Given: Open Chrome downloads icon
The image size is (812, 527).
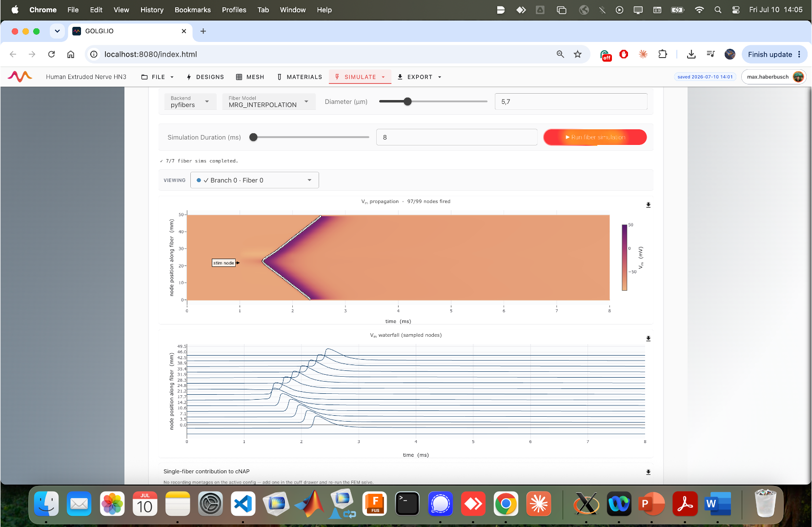Looking at the screenshot, I should pyautogui.click(x=691, y=54).
